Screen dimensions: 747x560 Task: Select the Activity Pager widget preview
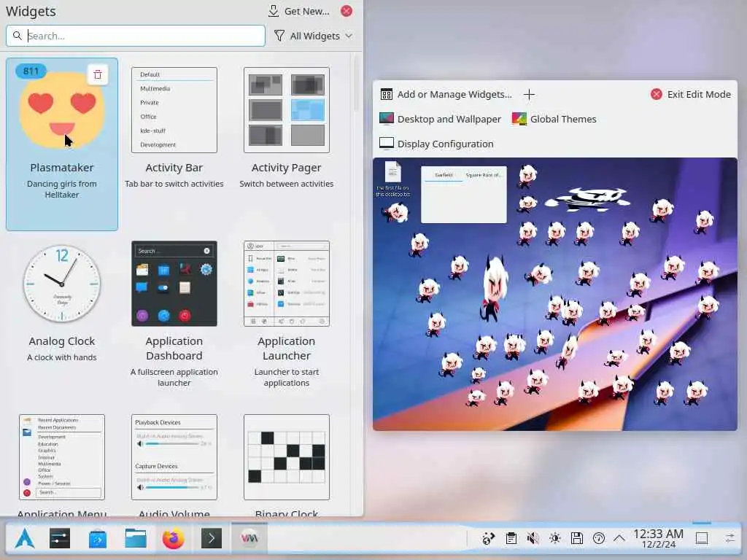[286, 110]
